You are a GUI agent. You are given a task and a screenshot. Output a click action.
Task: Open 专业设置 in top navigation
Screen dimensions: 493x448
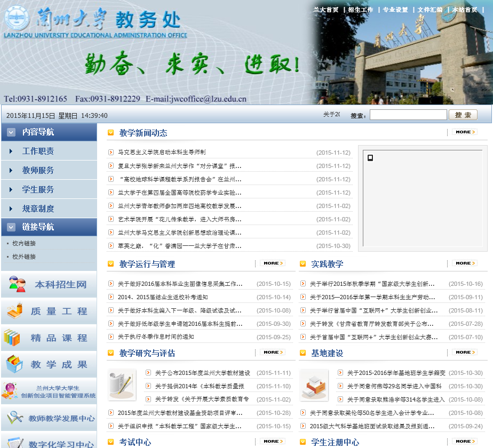pos(395,10)
